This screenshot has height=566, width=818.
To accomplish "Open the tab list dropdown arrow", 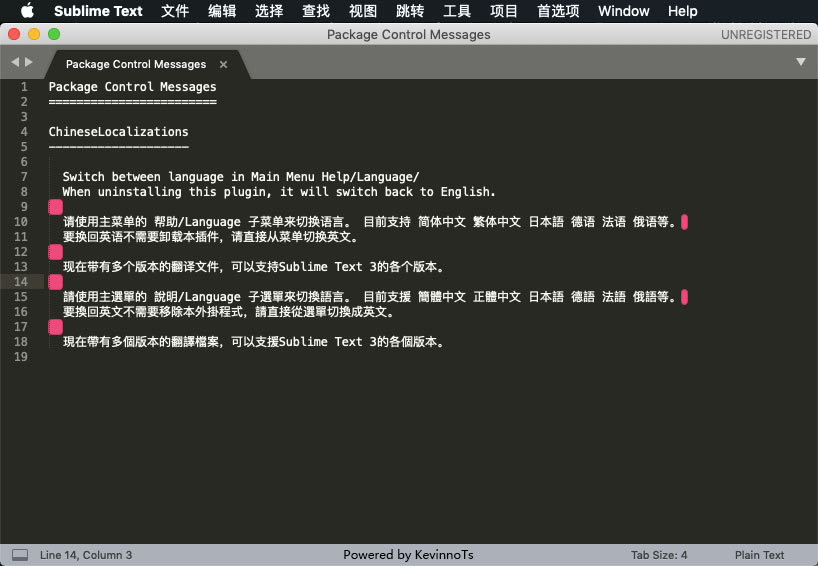I will click(801, 62).
